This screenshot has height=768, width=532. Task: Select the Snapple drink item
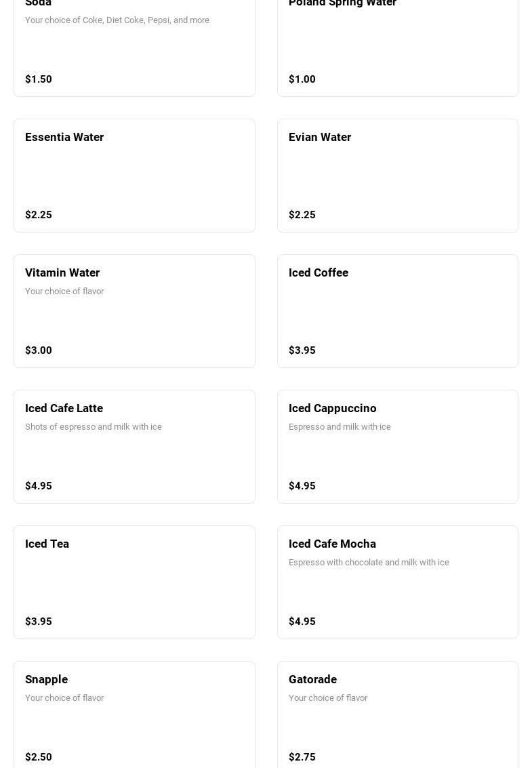click(134, 715)
